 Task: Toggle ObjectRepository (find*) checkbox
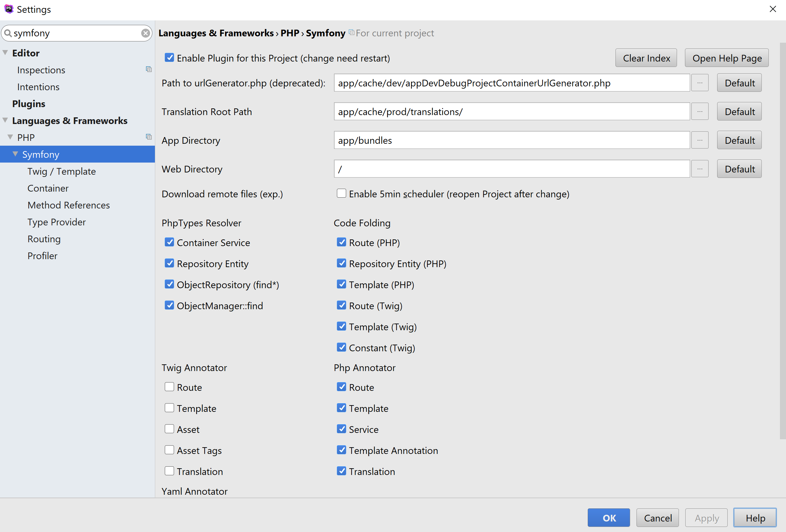[x=170, y=284]
